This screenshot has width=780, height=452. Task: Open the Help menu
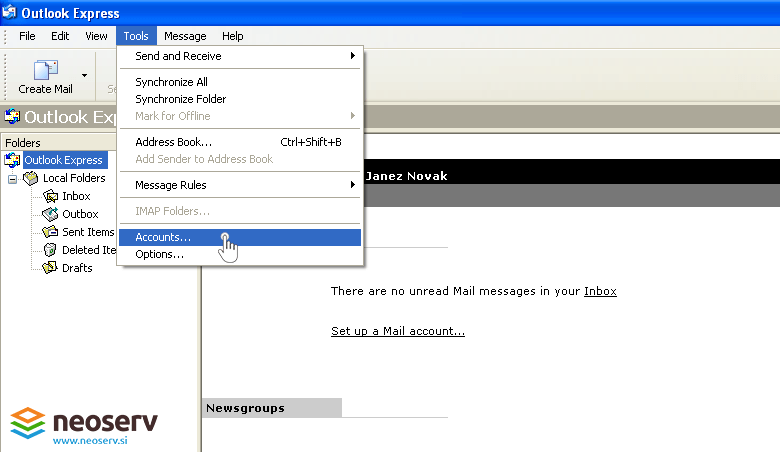coord(232,36)
